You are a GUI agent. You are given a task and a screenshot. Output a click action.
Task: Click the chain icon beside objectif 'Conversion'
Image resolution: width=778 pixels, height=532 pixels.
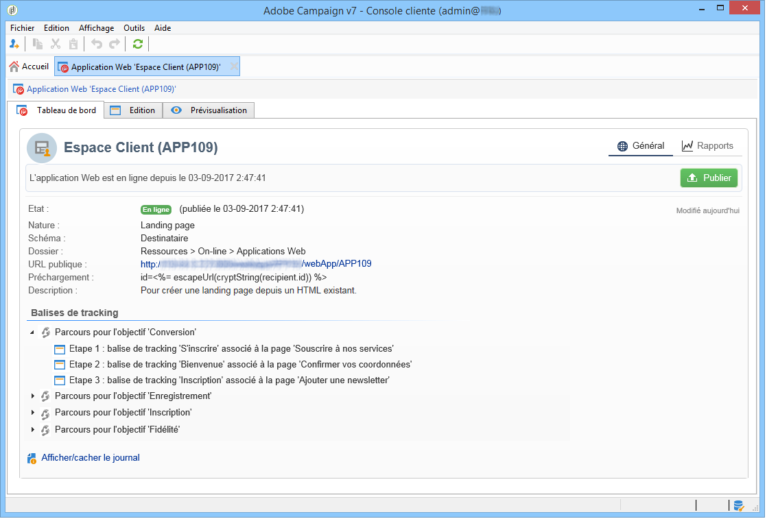(x=46, y=332)
